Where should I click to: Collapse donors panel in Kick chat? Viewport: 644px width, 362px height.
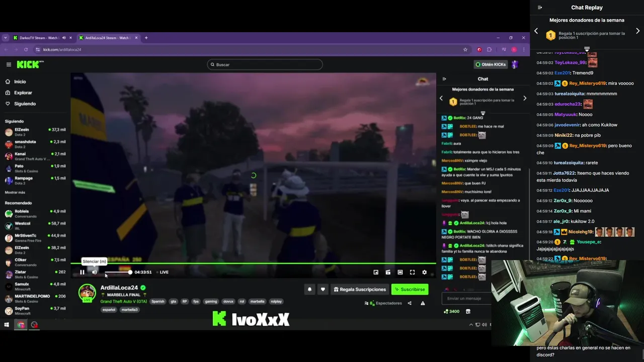pyautogui.click(x=483, y=113)
